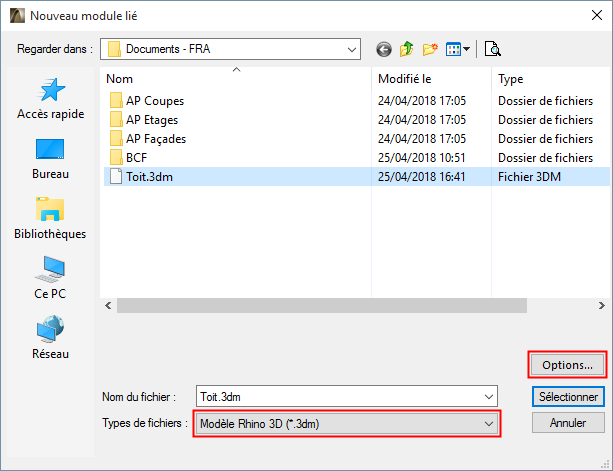Click BCF row Dossier de fichiers type
This screenshot has width=613, height=471.
coord(545,158)
